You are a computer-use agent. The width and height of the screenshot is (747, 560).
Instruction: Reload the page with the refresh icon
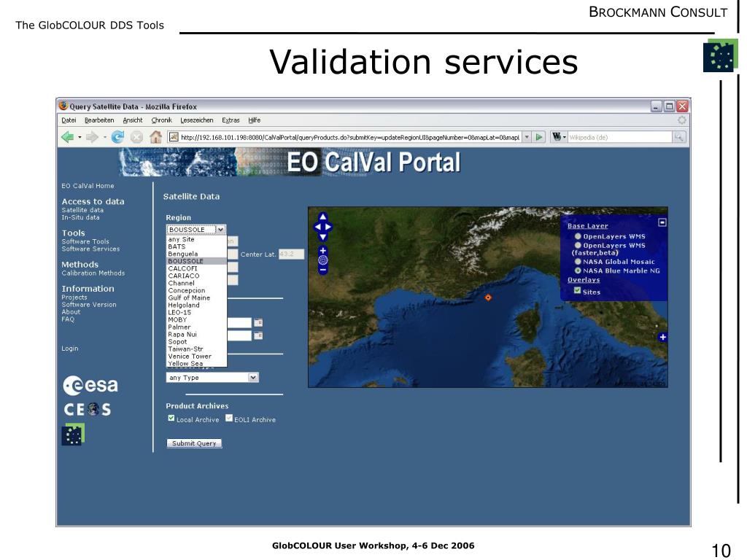point(117,137)
